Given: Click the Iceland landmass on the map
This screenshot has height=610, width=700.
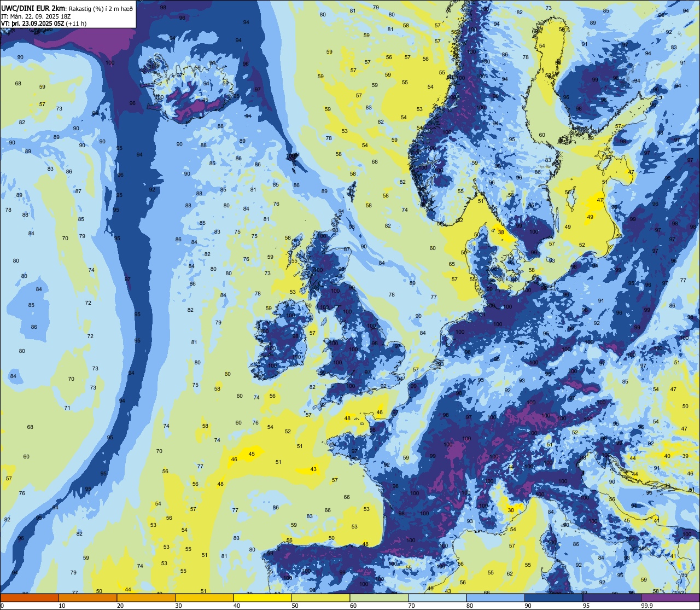Looking at the screenshot, I should 189,88.
